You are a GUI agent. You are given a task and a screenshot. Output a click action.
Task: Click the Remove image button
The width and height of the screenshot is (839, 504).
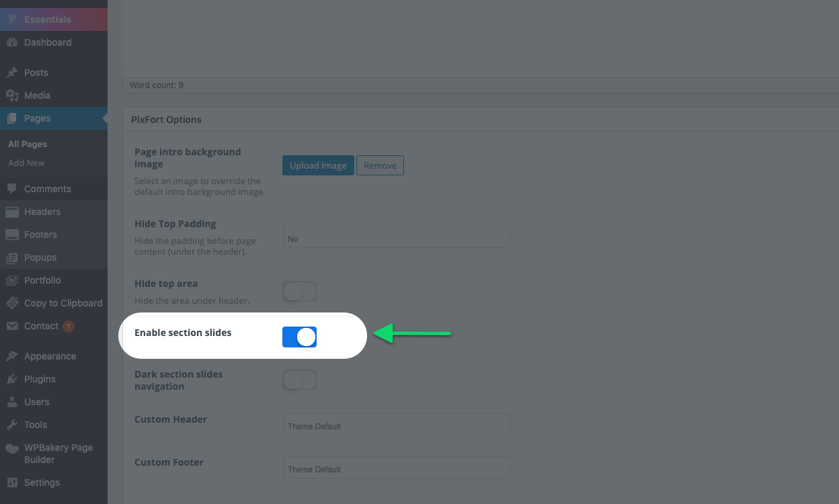tap(380, 165)
